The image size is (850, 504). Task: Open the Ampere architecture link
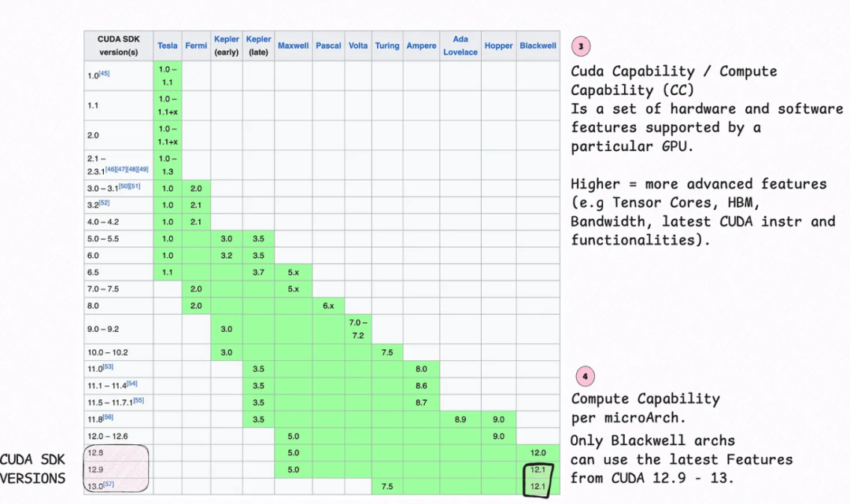click(421, 46)
